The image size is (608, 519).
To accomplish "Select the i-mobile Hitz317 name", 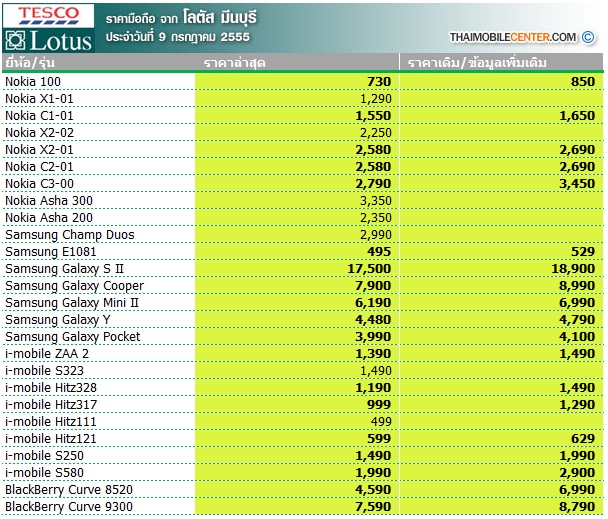I will click(51, 405).
